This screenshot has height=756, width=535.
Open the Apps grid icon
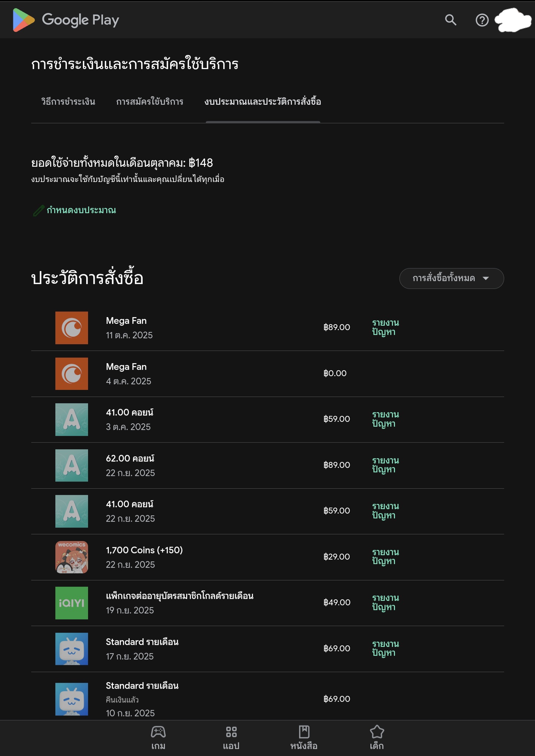(231, 732)
